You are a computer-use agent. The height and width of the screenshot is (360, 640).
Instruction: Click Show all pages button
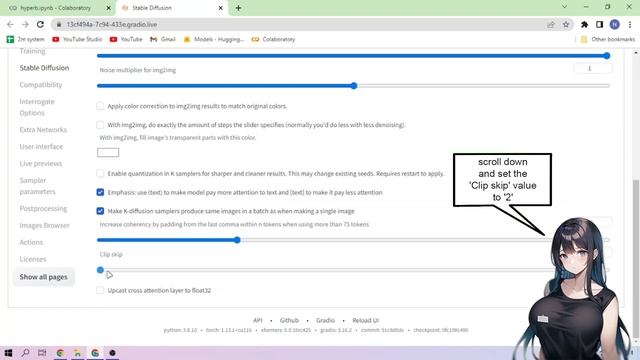(x=44, y=277)
